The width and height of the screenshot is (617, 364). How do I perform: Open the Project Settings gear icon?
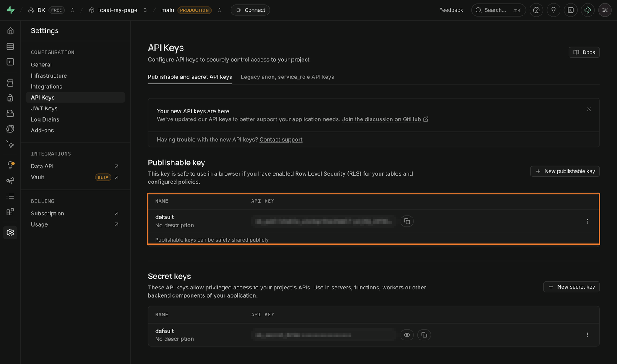pos(10,233)
